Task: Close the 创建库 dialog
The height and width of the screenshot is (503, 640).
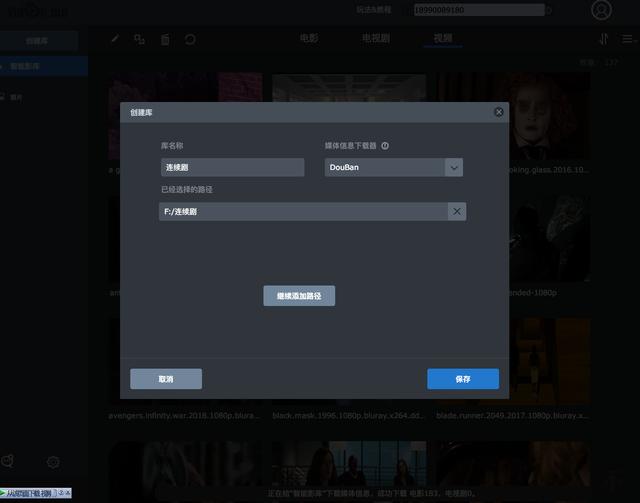Action: click(499, 112)
